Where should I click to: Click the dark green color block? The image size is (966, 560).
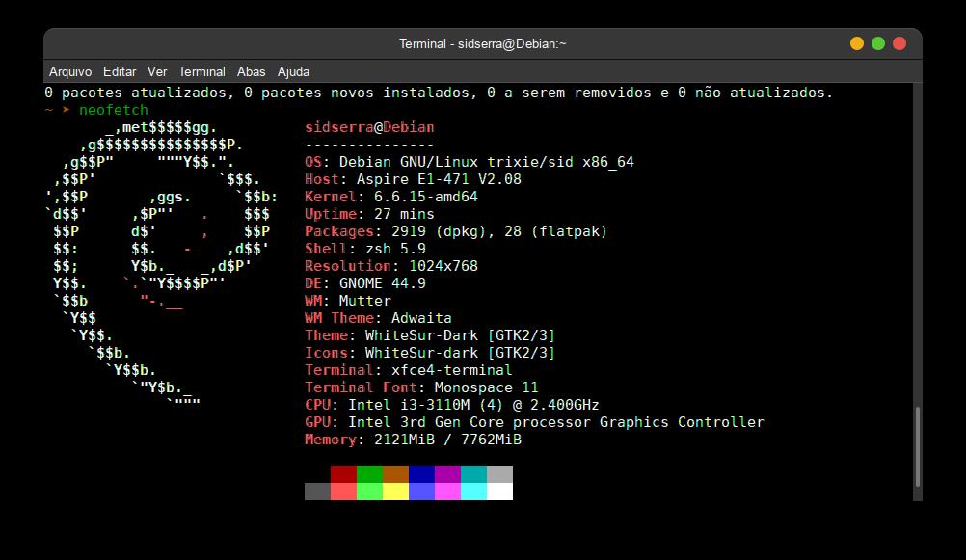point(369,474)
